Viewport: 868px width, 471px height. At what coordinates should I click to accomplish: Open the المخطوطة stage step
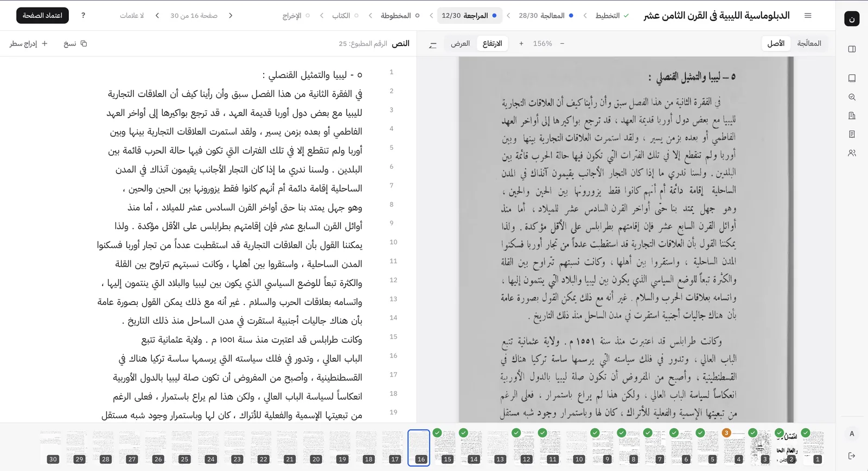point(400,16)
